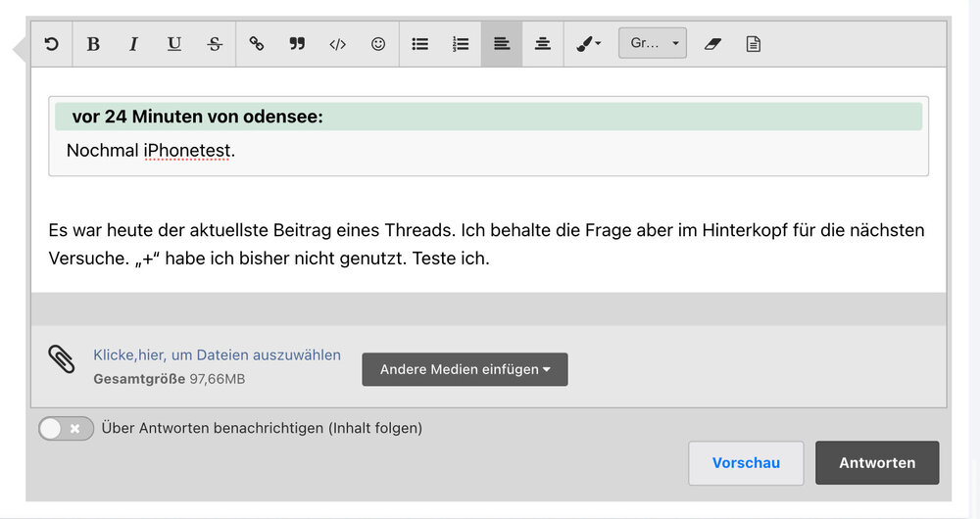980x519 pixels.
Task: Open the text color brush dropdown
Action: tap(589, 44)
